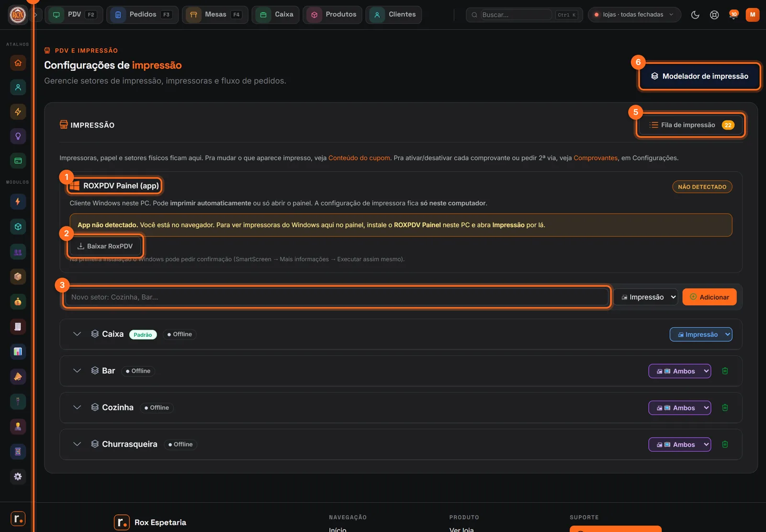Delete the Churrasqueira sector with trash icon
This screenshot has height=532, width=766.
725,444
